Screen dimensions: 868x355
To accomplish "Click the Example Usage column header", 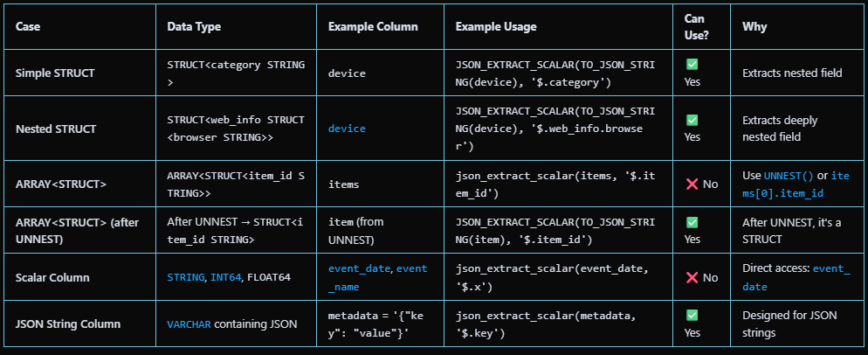I will [x=496, y=27].
